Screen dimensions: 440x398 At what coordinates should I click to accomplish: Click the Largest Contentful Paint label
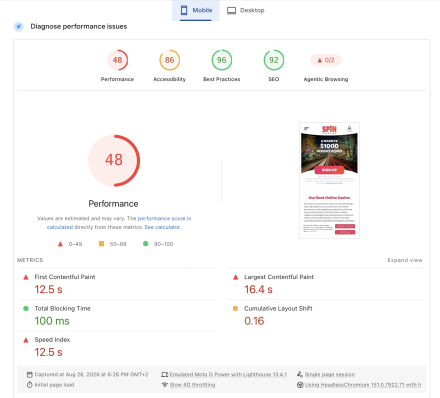(x=279, y=277)
